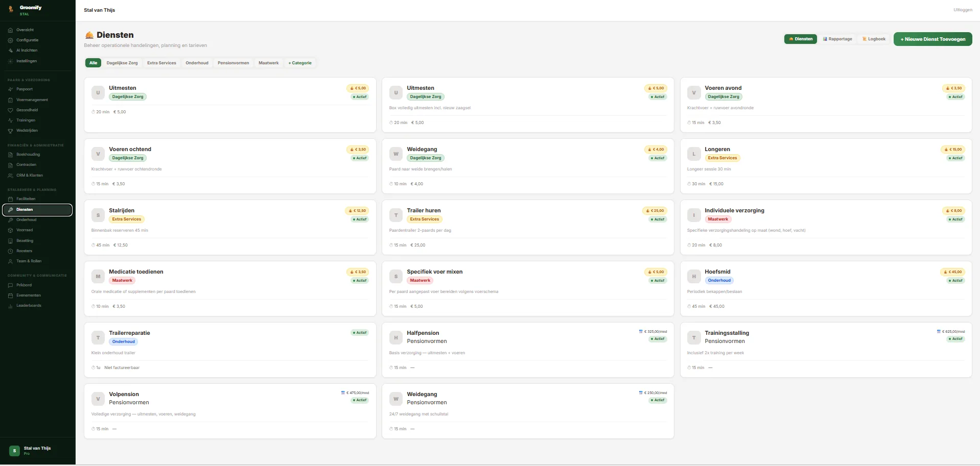Open the Logboek view
Screen dimensions: 980x466
click(x=874, y=39)
